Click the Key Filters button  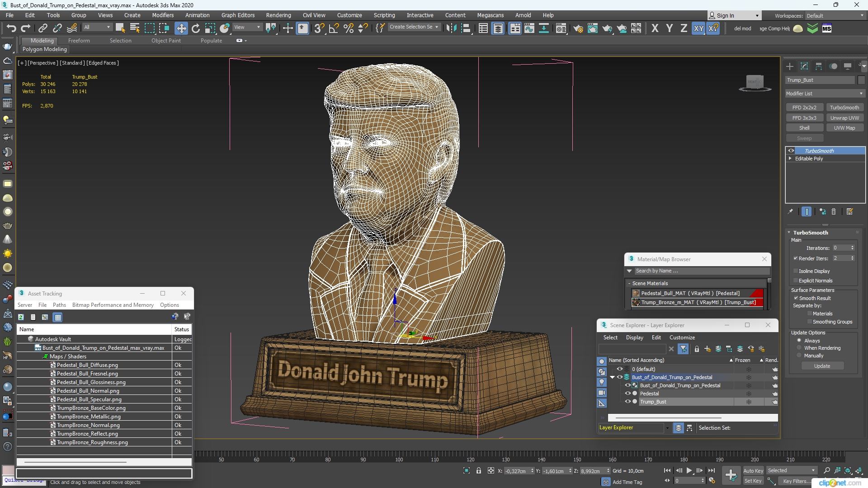797,481
